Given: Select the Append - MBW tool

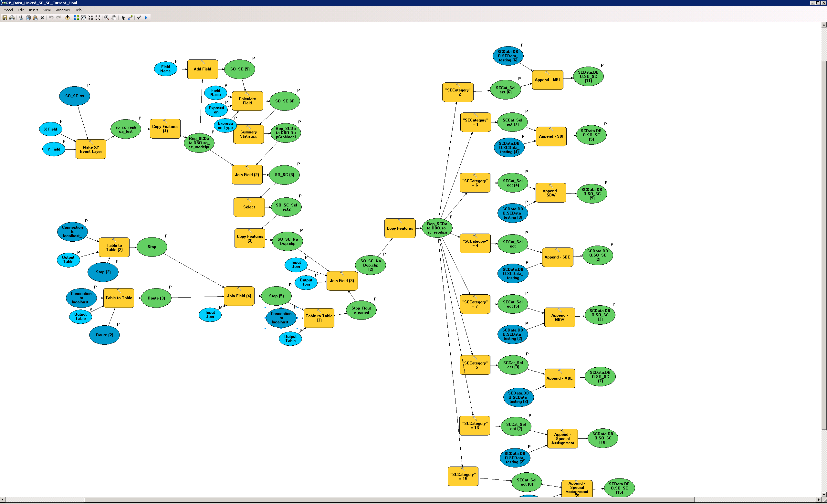Looking at the screenshot, I should (x=560, y=318).
